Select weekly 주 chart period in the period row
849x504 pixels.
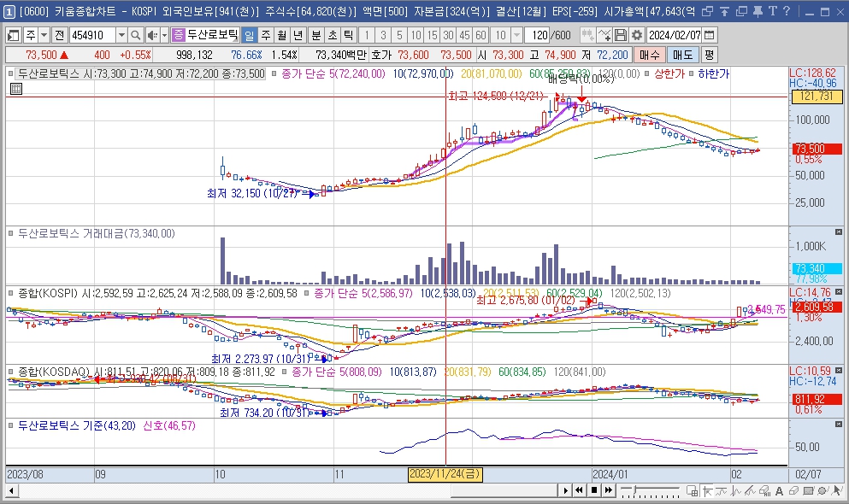tap(266, 35)
